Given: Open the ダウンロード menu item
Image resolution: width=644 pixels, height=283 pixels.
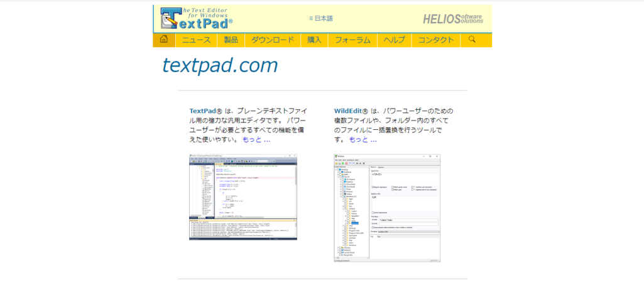Looking at the screenshot, I should click(273, 40).
